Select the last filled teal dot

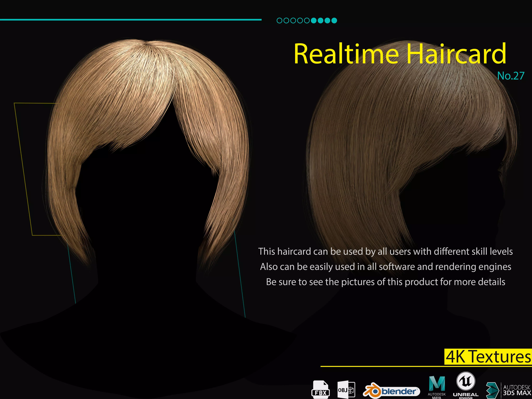(x=334, y=21)
